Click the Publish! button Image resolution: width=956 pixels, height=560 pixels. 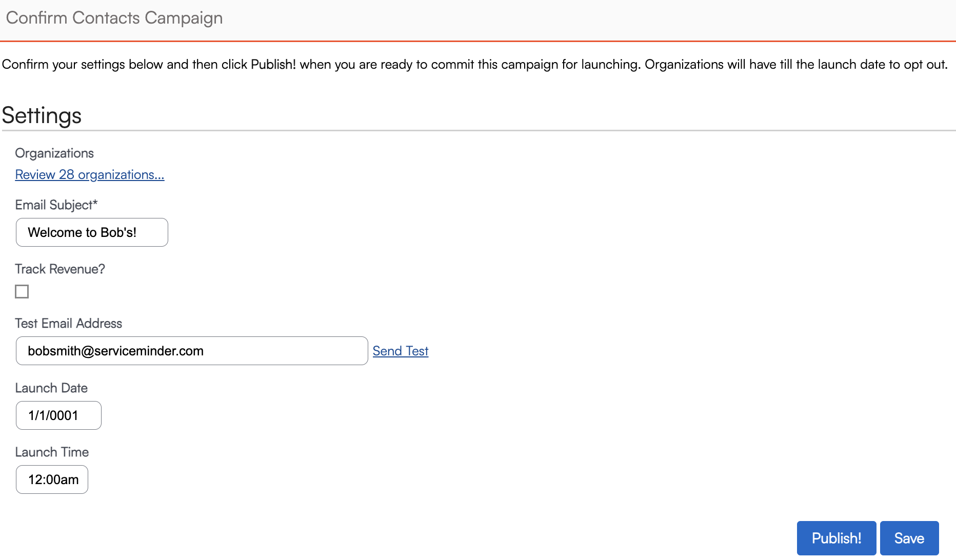[x=837, y=538]
